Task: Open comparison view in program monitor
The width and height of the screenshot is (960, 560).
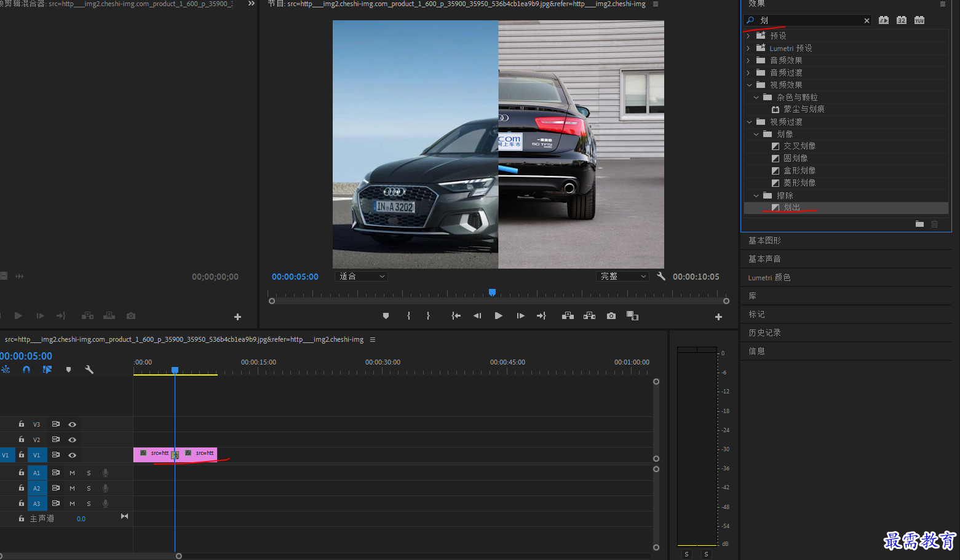Action: (632, 316)
